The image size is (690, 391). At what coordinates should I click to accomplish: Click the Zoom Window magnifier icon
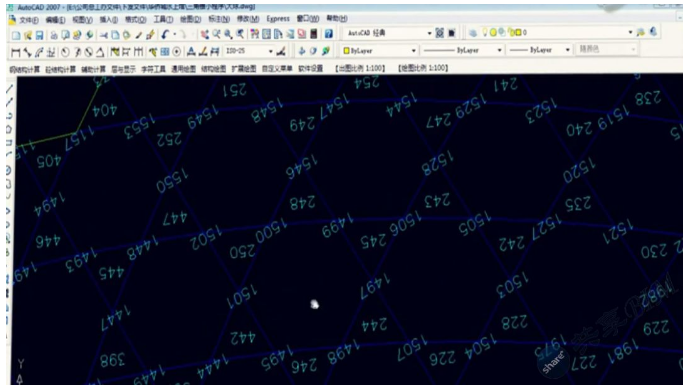(228, 34)
